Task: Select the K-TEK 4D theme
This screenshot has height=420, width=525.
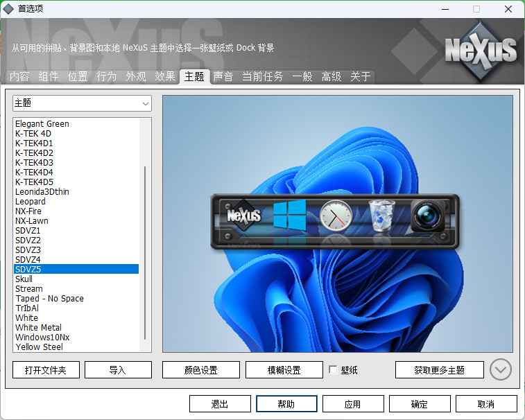Action: (x=76, y=134)
